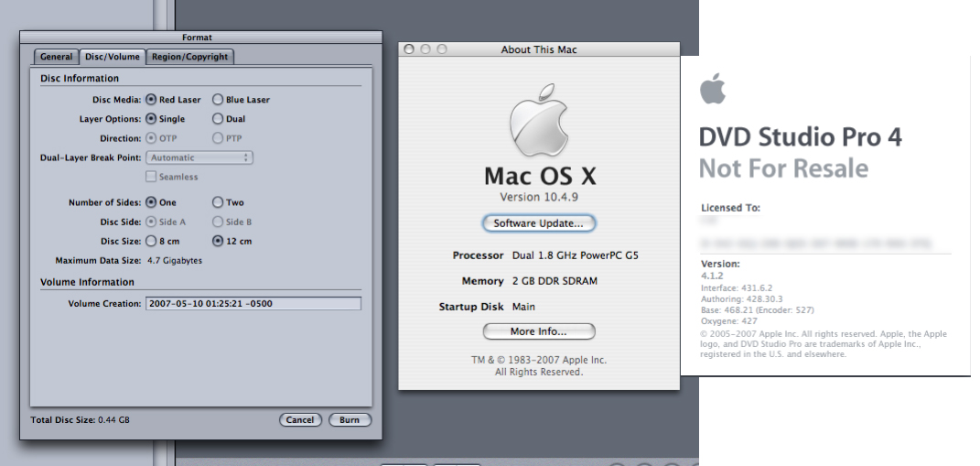Select Blue Laser disc media
The image size is (980, 466).
(218, 100)
